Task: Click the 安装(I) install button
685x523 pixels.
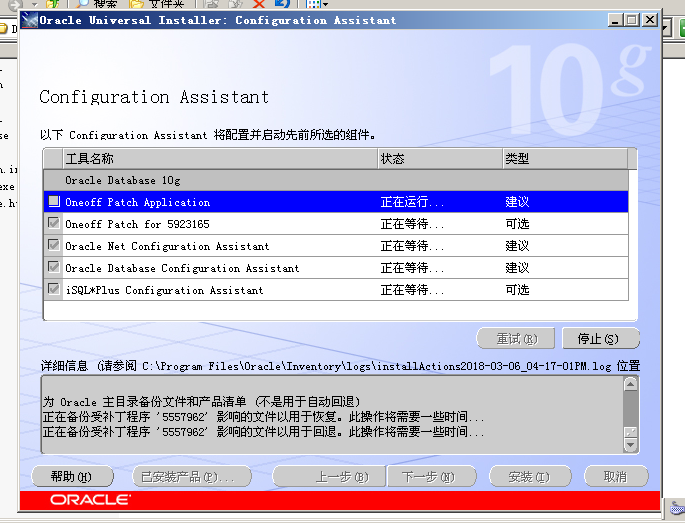Action: [x=530, y=476]
